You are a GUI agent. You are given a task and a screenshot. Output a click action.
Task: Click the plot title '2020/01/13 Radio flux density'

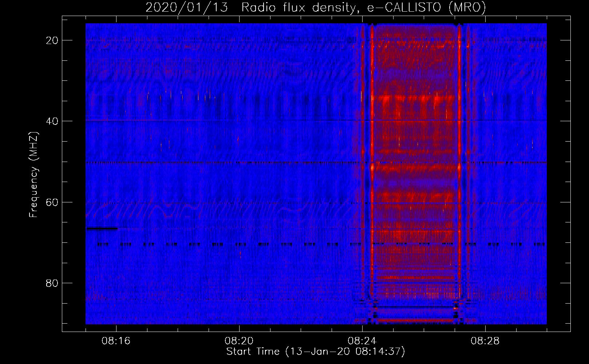tap(316, 7)
